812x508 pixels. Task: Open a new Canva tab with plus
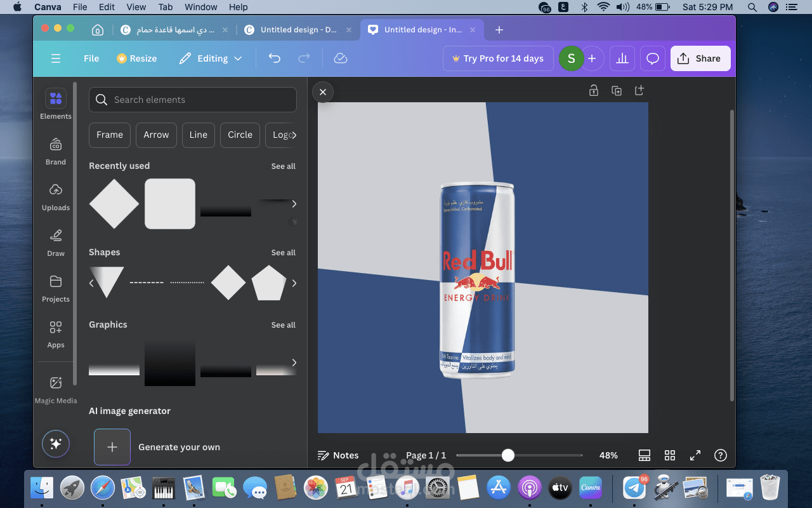coord(499,30)
